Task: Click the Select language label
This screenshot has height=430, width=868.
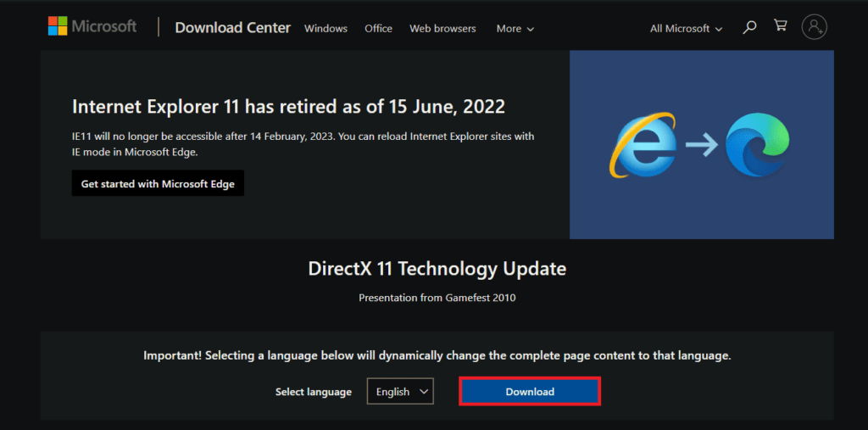Action: tap(314, 392)
